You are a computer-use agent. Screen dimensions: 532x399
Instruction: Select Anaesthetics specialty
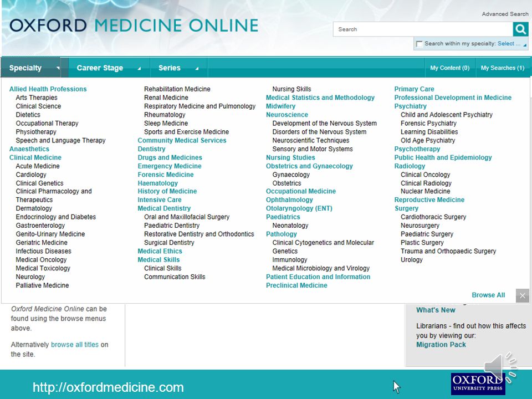29,149
